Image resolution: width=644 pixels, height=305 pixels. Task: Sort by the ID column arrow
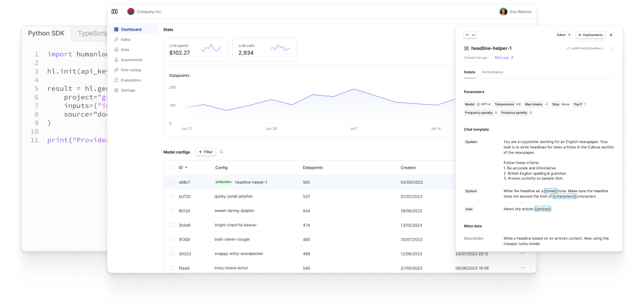tap(186, 168)
